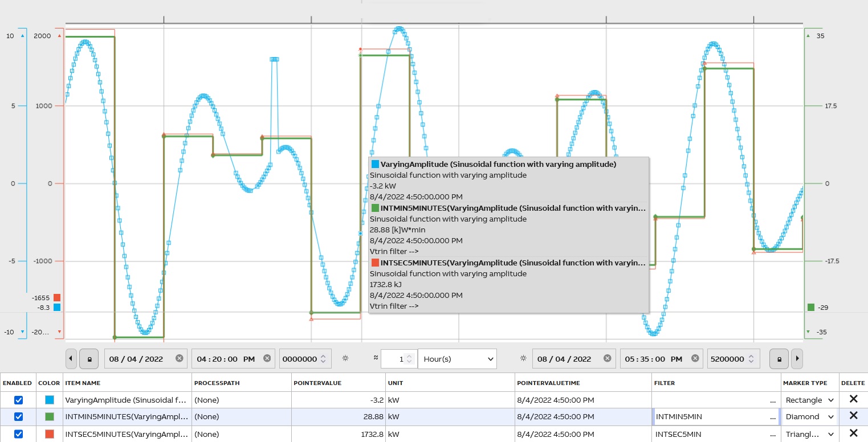
Task: Open filter ellipsis for VaryingAmplitude row
Action: [x=774, y=401]
